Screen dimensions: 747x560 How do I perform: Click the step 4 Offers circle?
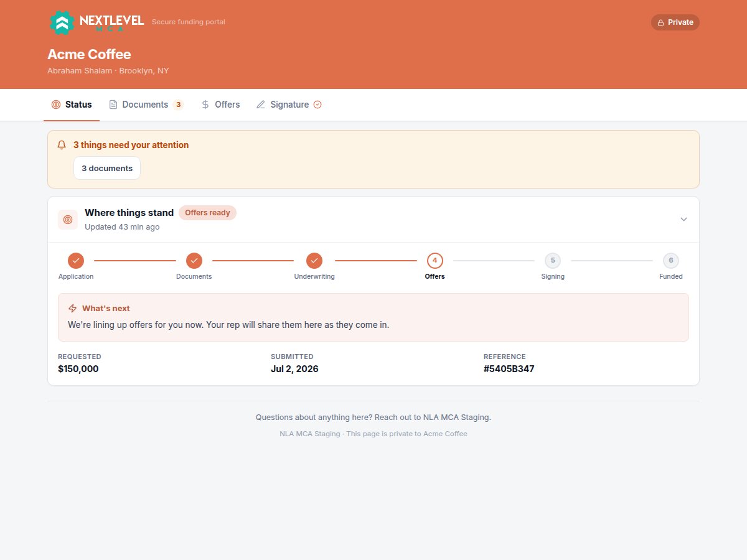(x=435, y=261)
